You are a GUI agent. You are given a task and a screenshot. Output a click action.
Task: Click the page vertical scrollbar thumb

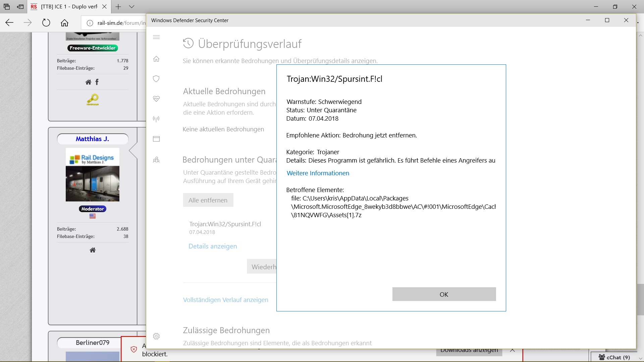pyautogui.click(x=640, y=299)
